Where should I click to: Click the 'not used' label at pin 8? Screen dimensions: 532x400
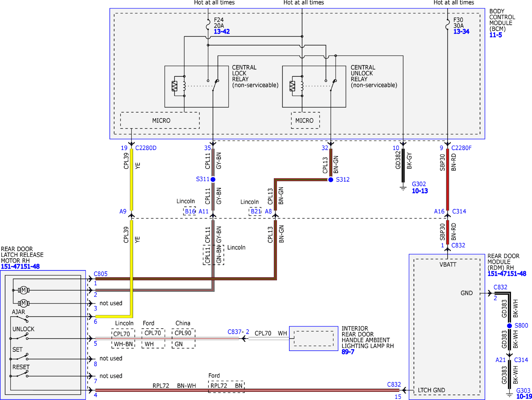click(x=111, y=359)
